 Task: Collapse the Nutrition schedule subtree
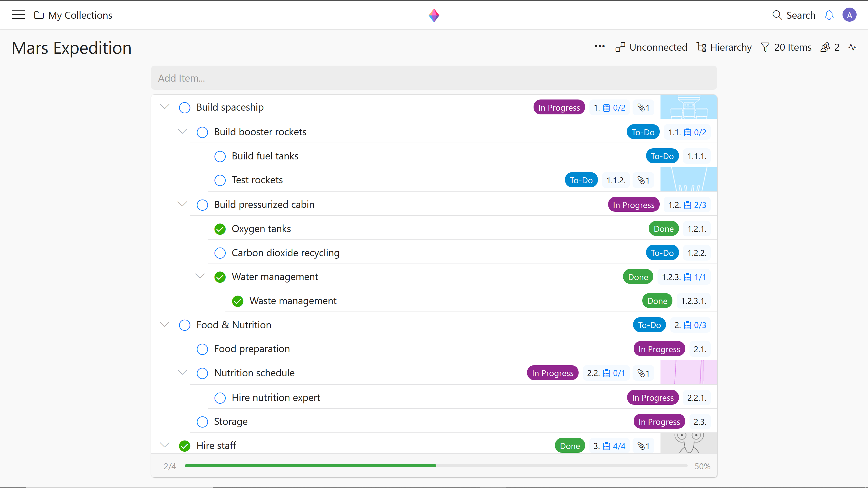[x=182, y=373]
